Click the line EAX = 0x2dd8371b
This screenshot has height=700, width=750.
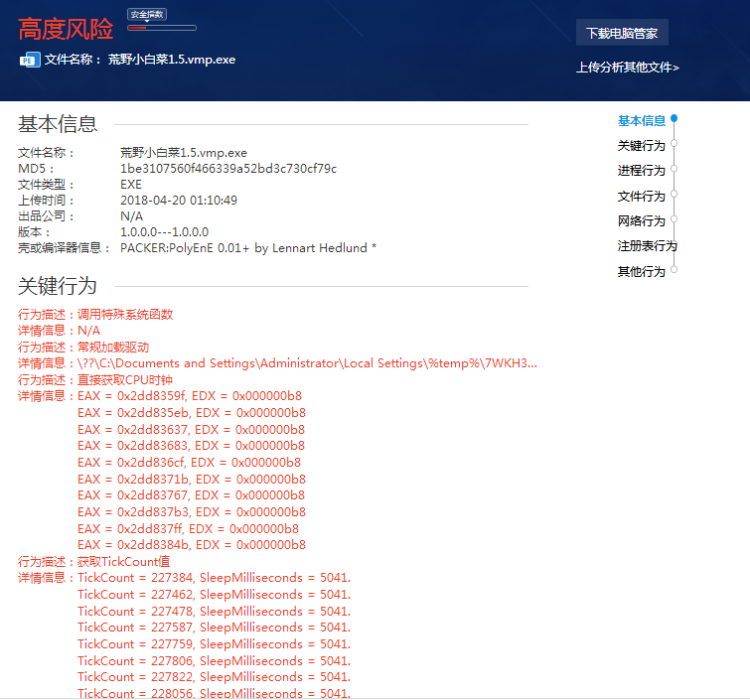[192, 480]
